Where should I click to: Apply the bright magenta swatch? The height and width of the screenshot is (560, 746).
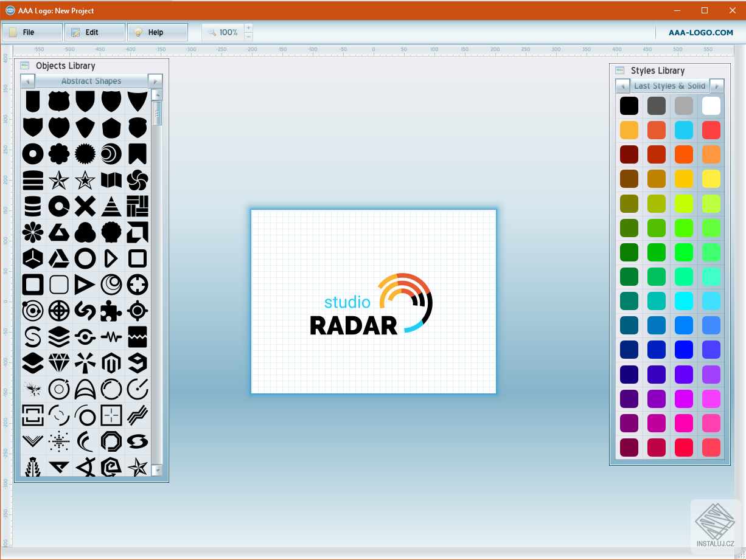(684, 399)
